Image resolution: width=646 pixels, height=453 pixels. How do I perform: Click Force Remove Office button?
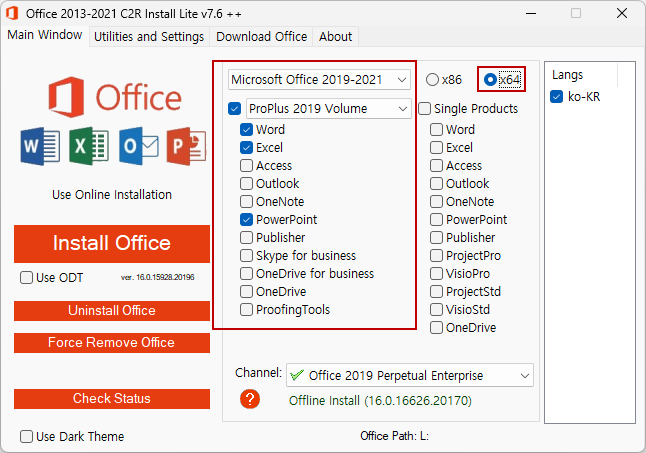[112, 343]
